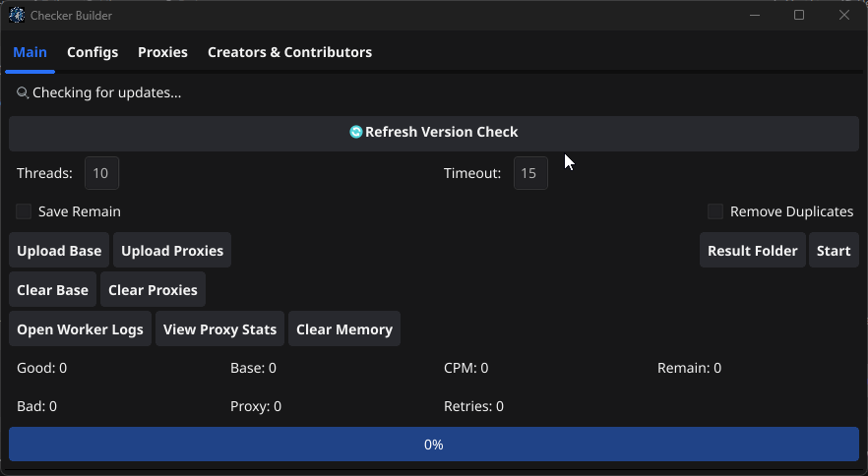Viewport: 868px width, 476px height.
Task: Open Worker Logs window
Action: [81, 328]
